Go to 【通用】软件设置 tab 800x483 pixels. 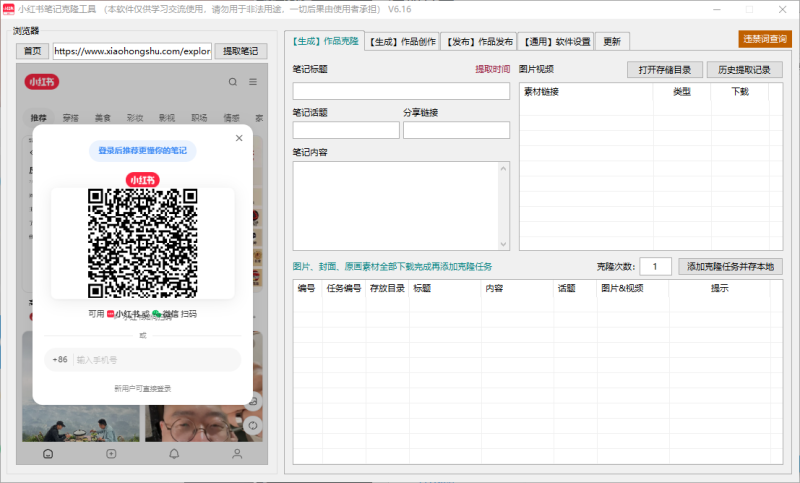point(557,42)
